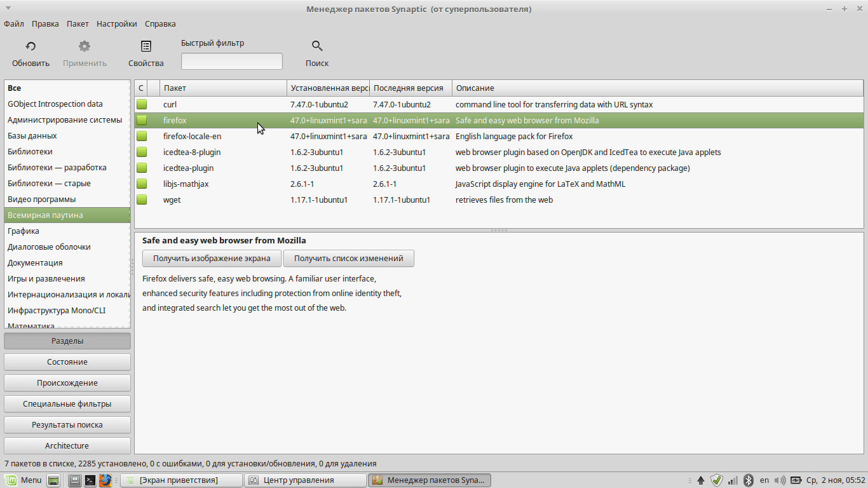The image size is (868, 488).
Task: Open the window menu arrow in title bar
Action: coord(8,8)
